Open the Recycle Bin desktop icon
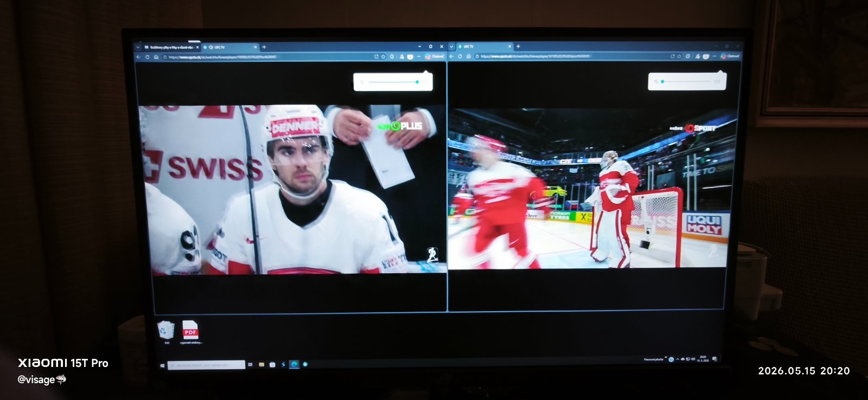 [x=166, y=332]
